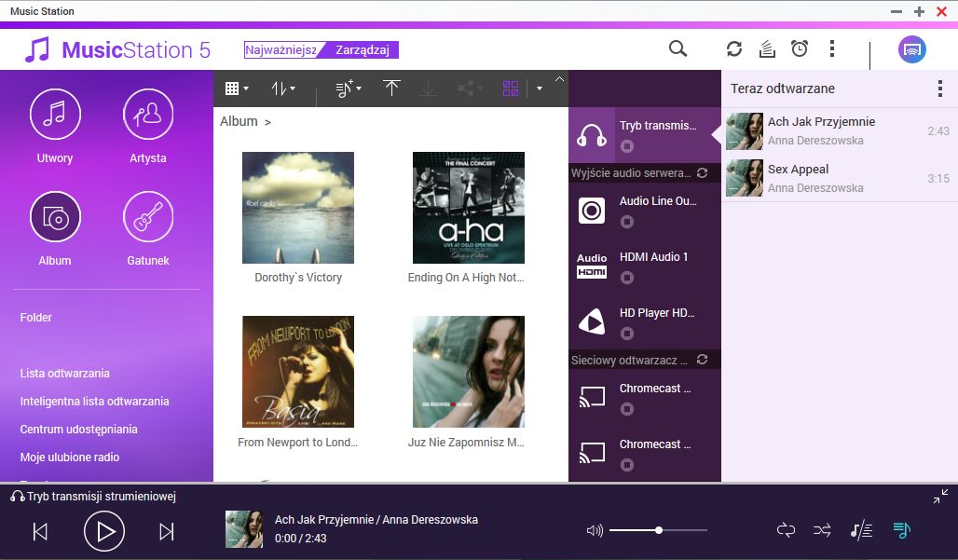Image resolution: width=958 pixels, height=560 pixels.
Task: Stop playback on HD Player device
Action: tap(627, 334)
